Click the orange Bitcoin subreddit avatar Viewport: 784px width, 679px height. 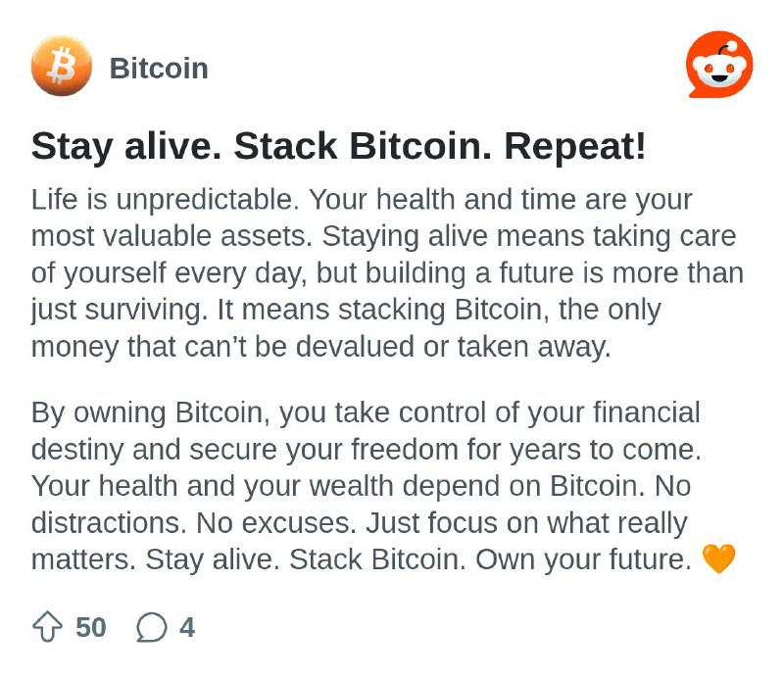62,66
